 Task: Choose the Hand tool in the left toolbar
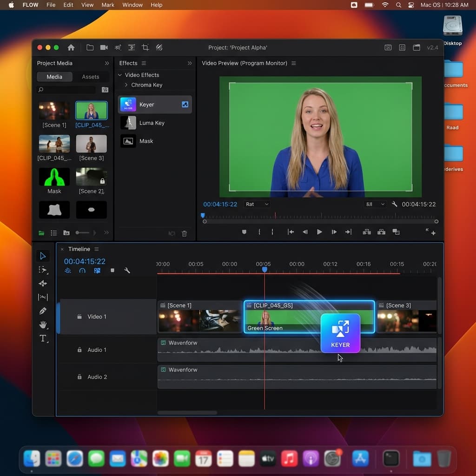click(x=43, y=324)
